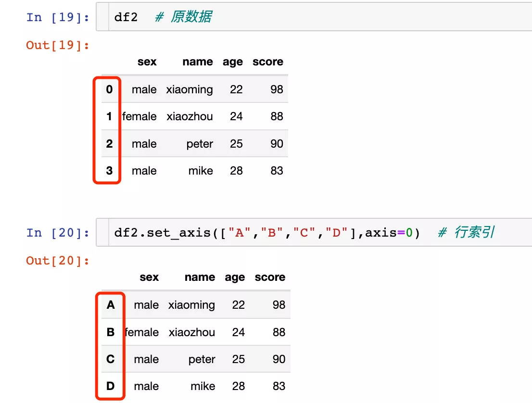This screenshot has height=403, width=532.
Task: Click 'mike' cell in row D
Action: (203, 386)
